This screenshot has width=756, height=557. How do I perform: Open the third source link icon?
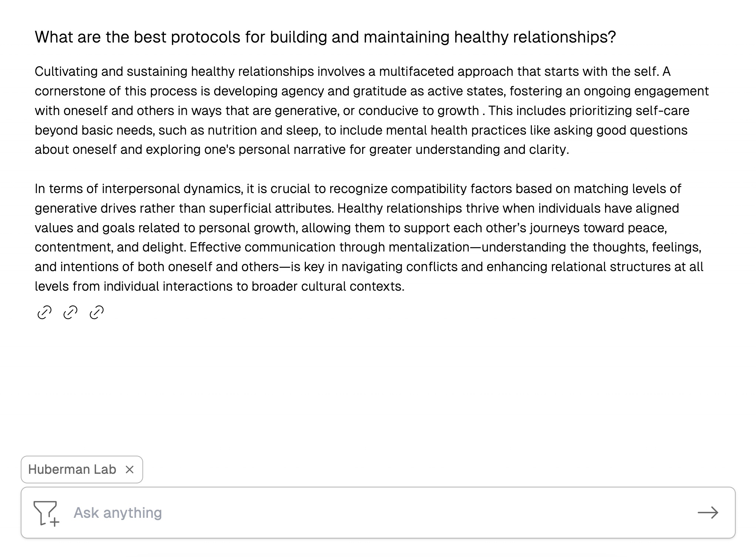[97, 313]
